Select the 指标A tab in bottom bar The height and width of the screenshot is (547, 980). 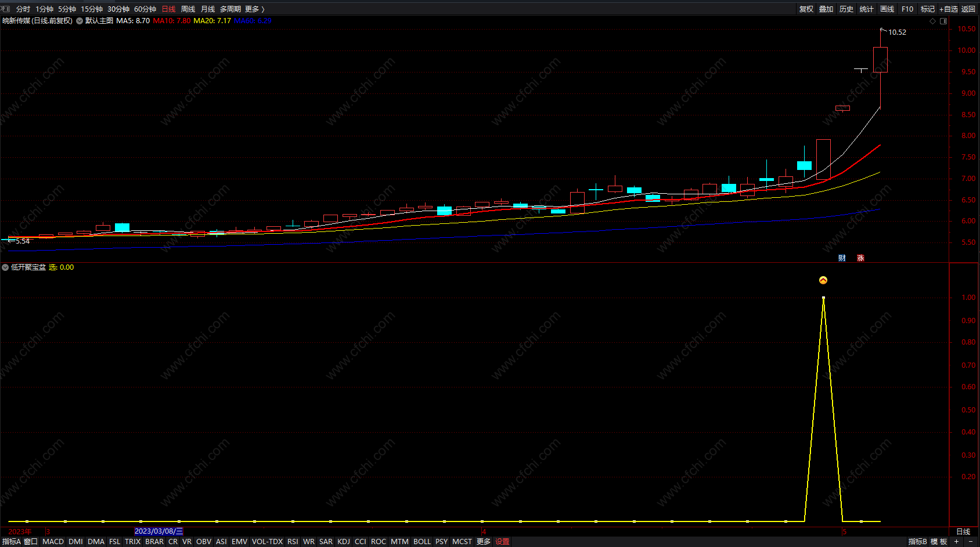(11, 542)
